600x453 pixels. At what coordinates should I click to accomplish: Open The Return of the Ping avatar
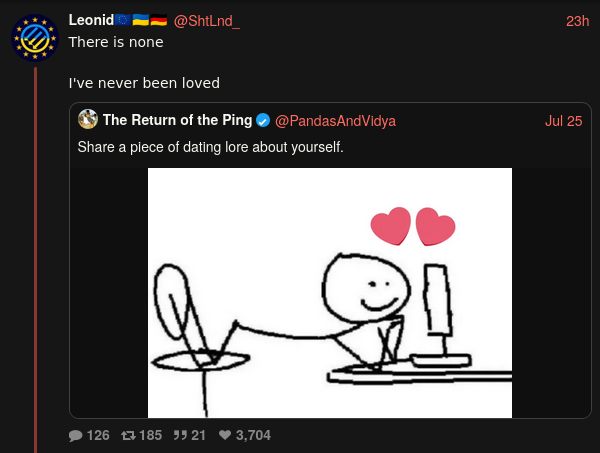click(x=88, y=119)
